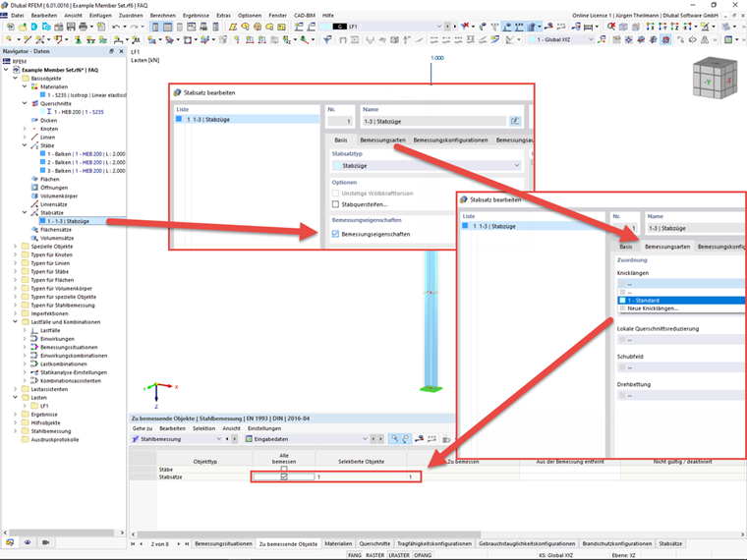This screenshot has height=560, width=747.
Task: Toggle the FANG status bar button
Action: tap(355, 555)
